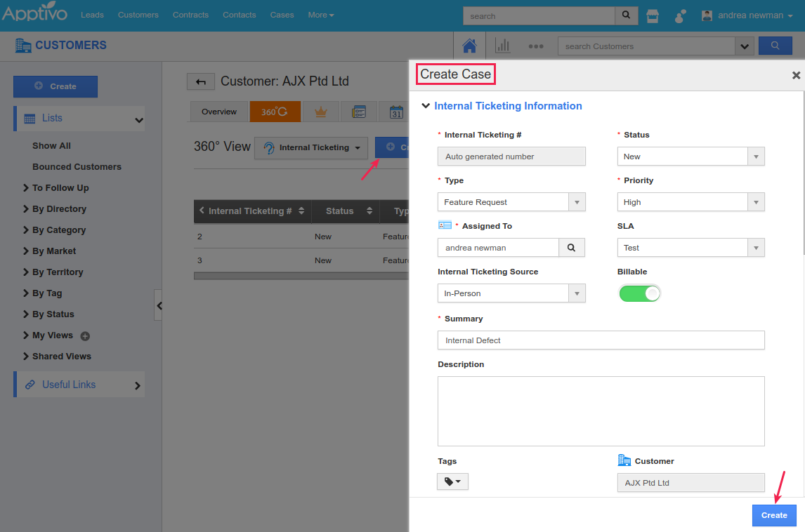Open the Status dropdown showing New
Viewport: 805px width, 532px height.
691,157
